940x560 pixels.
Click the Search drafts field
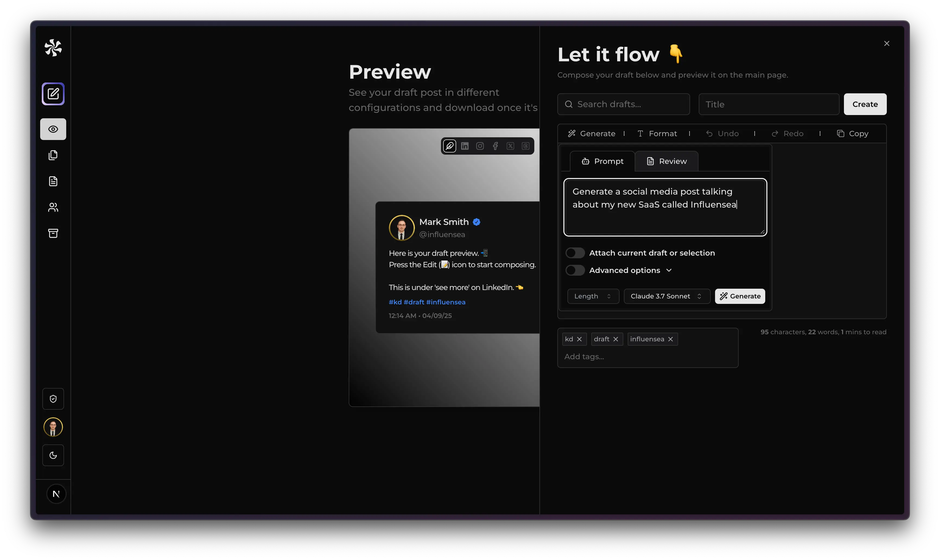(x=623, y=104)
